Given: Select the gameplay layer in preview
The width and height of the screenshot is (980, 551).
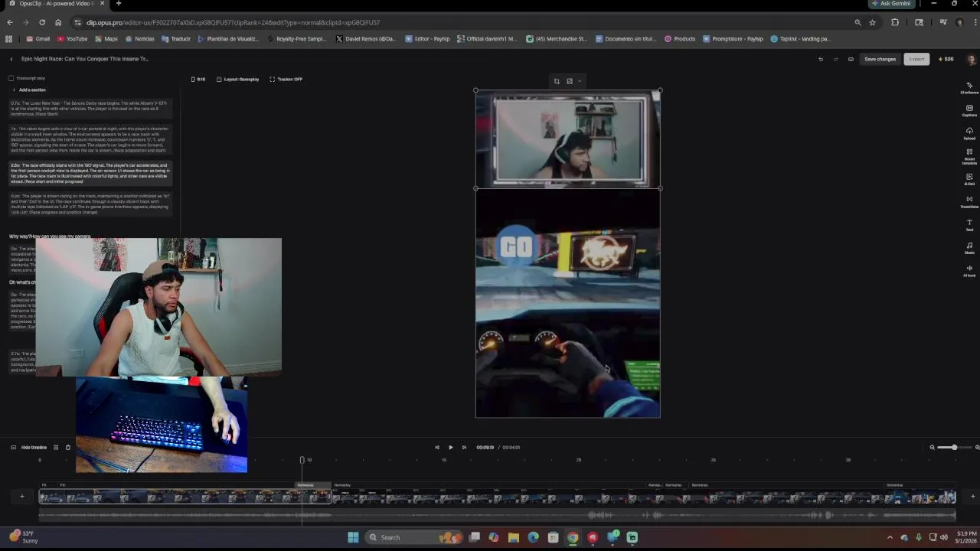Looking at the screenshot, I should [x=567, y=303].
